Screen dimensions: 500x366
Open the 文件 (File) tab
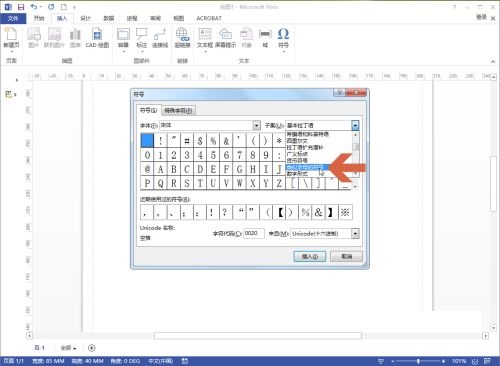pyautogui.click(x=13, y=18)
